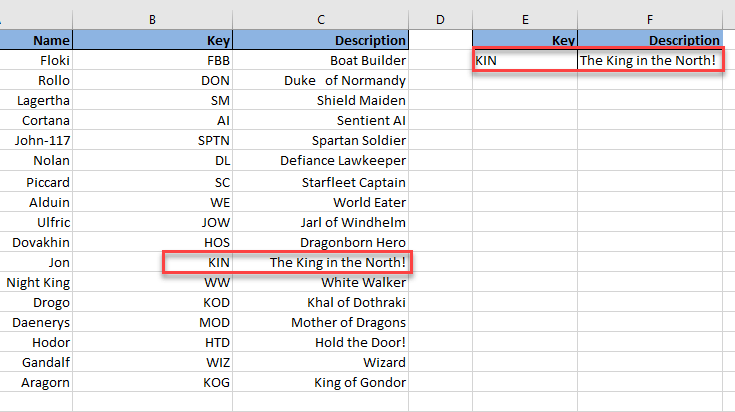735x412 pixels.
Task: Select column E header
Action: (525, 19)
